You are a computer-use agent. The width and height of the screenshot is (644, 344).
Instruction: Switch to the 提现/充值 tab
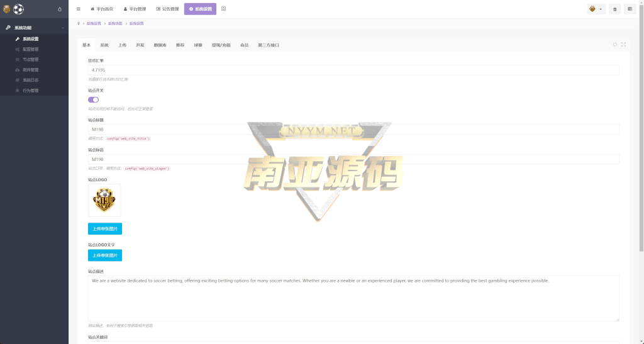221,45
